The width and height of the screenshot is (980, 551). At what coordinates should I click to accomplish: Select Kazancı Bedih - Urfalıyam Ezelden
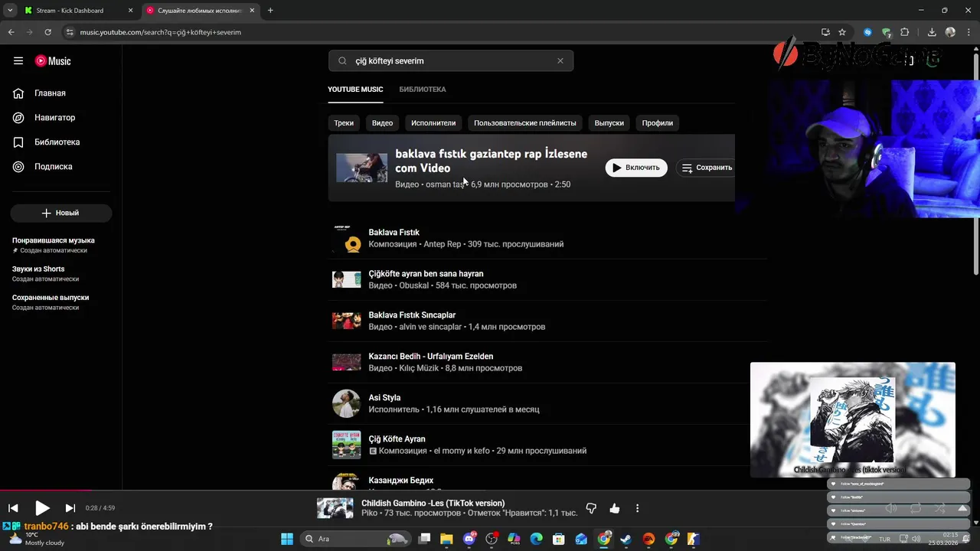(547, 362)
